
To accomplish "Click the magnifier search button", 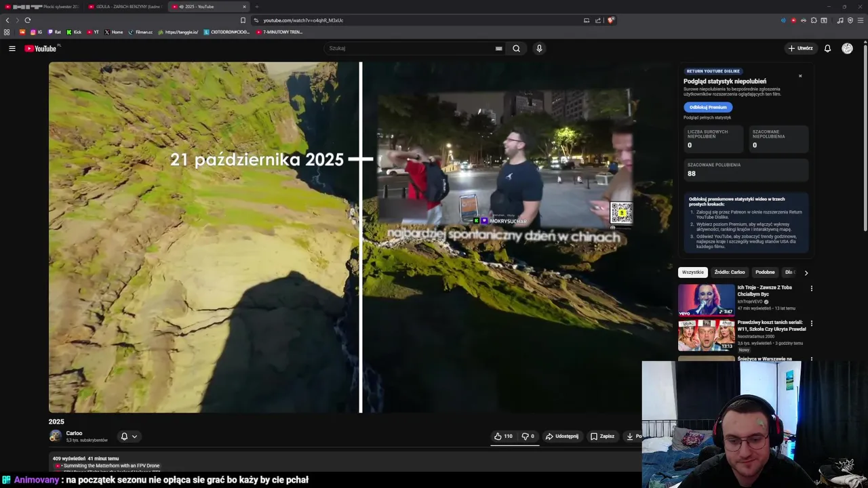I will (516, 48).
